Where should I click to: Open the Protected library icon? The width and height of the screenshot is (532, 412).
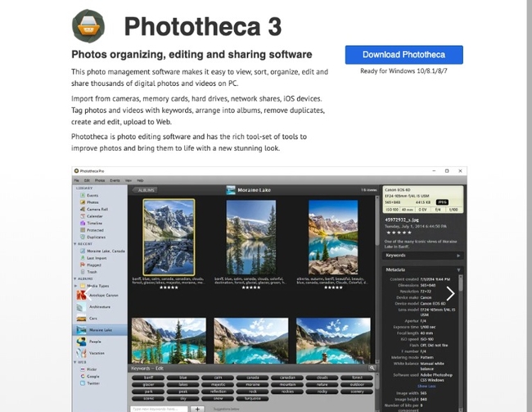(x=83, y=230)
